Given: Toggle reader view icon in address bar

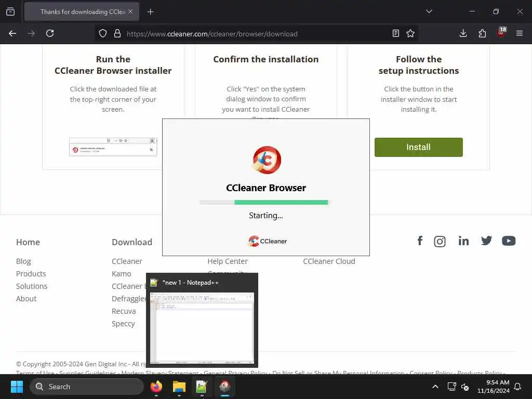Looking at the screenshot, I should coord(395,33).
